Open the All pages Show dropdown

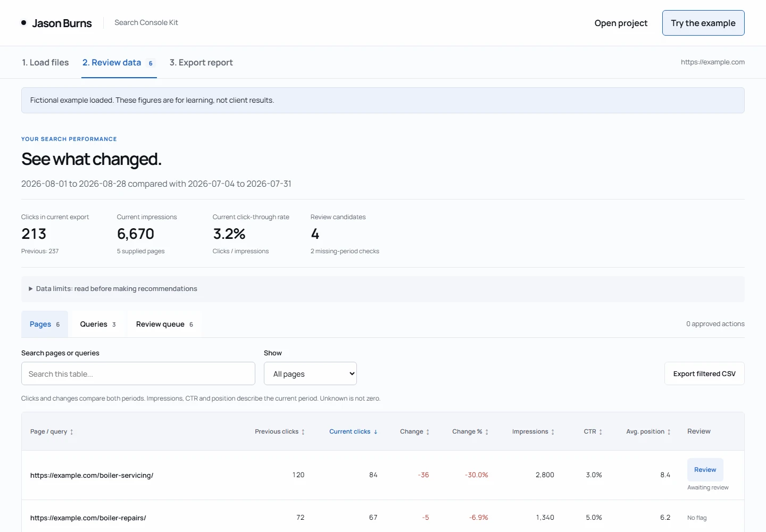click(310, 374)
